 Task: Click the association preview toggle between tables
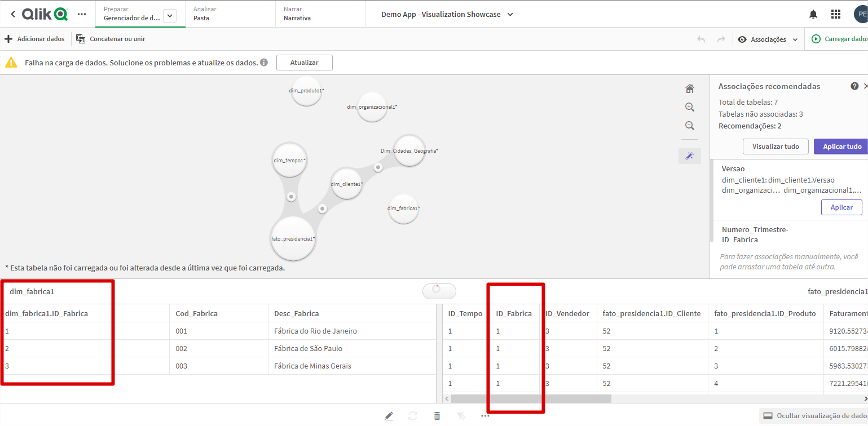439,291
